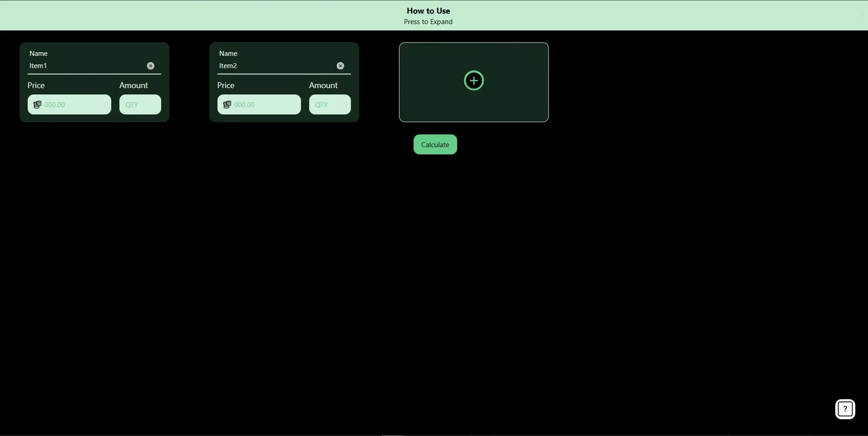Click the Price label in Item2 card

(x=226, y=85)
